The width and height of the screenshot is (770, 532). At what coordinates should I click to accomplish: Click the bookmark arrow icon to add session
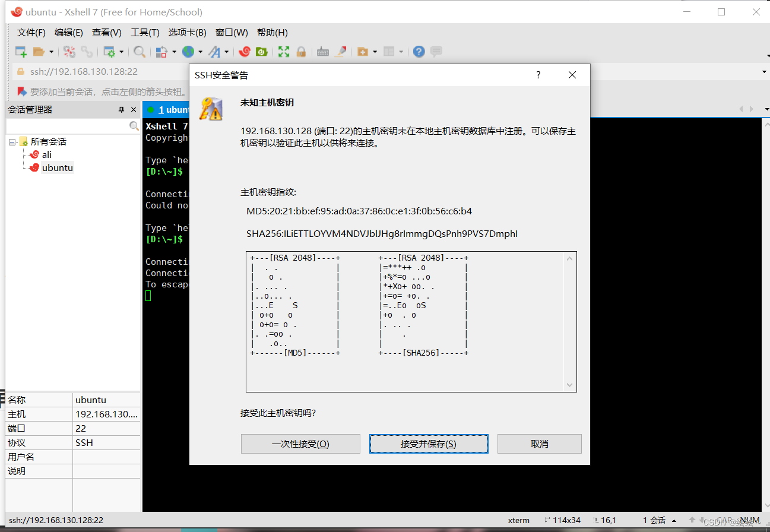(x=22, y=91)
